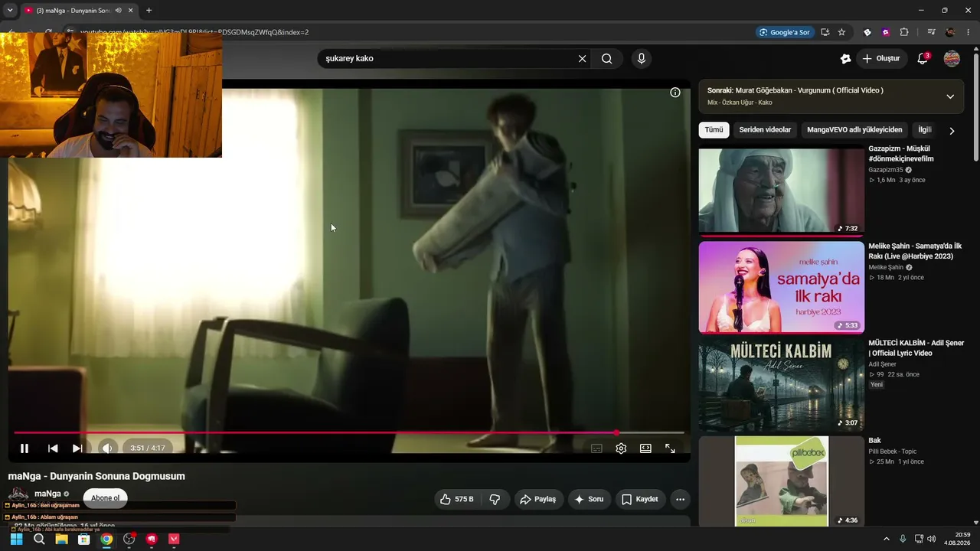980x551 pixels.
Task: Open the Windows Start menu
Action: click(x=16, y=540)
